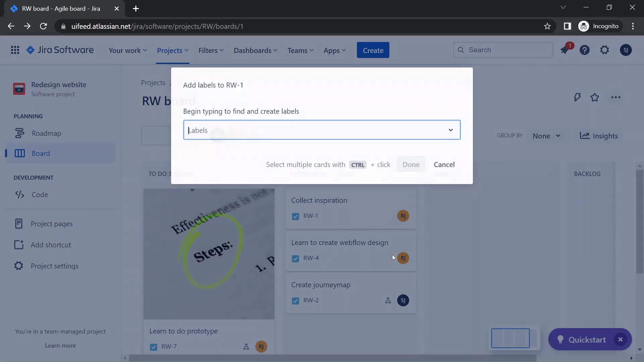Toggle checkbox on RW-2 card
Screen dimensions: 644x362
tap(296, 300)
